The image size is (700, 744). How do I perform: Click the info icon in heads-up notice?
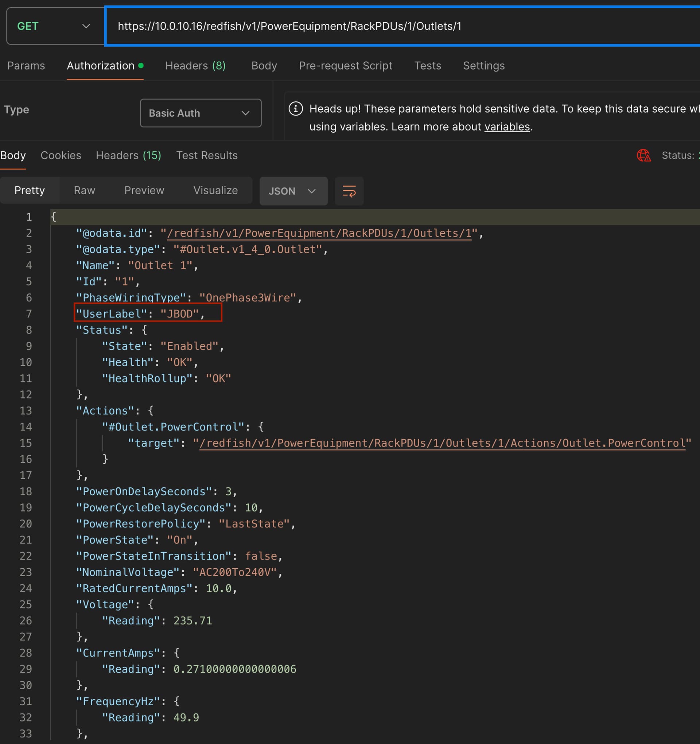pyautogui.click(x=295, y=109)
